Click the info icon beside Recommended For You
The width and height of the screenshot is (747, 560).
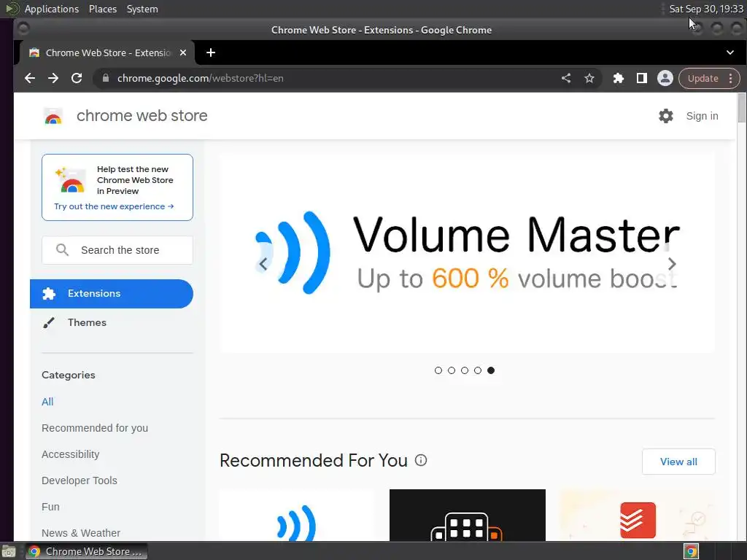tap(421, 460)
